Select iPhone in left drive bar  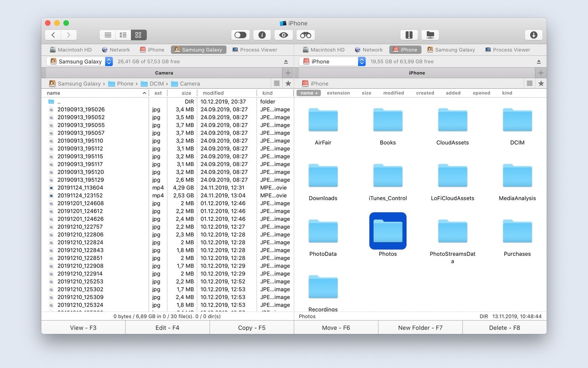pyautogui.click(x=152, y=50)
